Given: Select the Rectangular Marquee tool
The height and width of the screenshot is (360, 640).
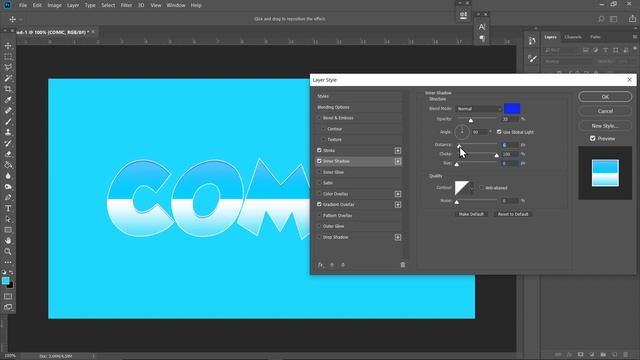Looking at the screenshot, I should coord(8,57).
